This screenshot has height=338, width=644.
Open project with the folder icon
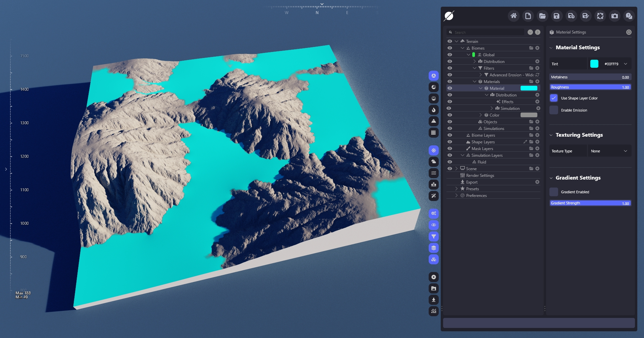[x=542, y=16]
